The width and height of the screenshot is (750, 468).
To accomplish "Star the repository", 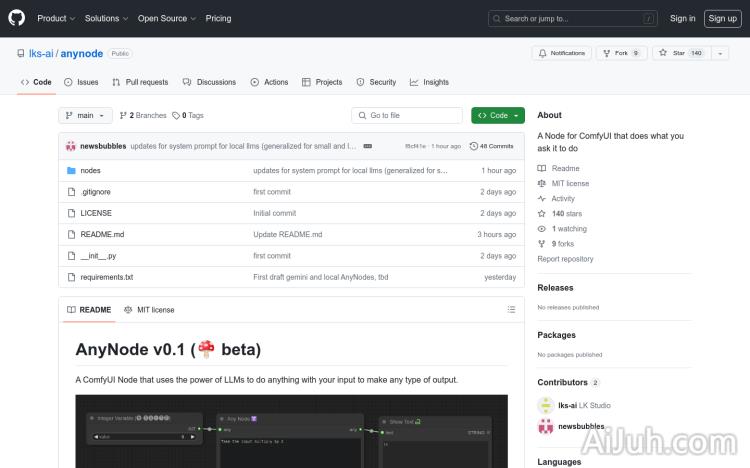I will point(682,53).
